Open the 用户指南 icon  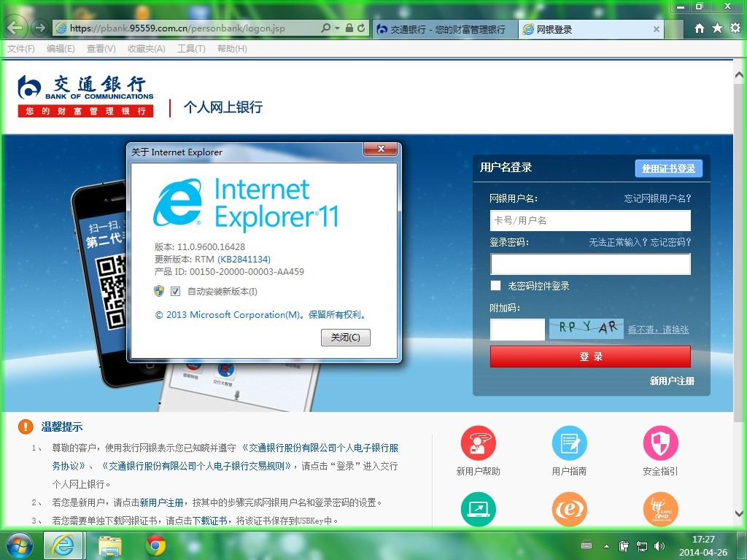point(569,443)
